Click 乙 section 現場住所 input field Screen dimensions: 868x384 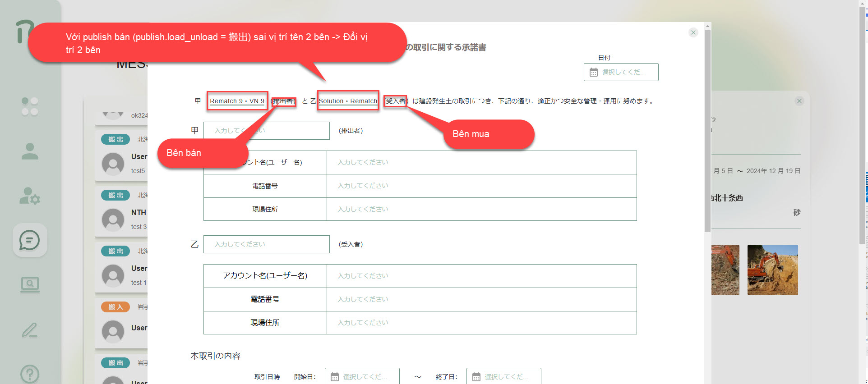coord(481,323)
